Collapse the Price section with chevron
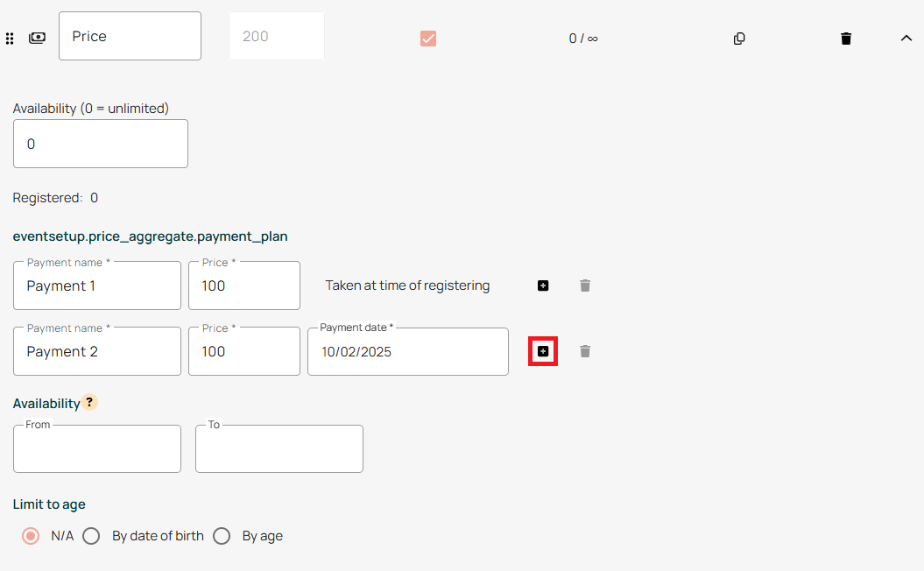The width and height of the screenshot is (924, 571). (x=906, y=38)
